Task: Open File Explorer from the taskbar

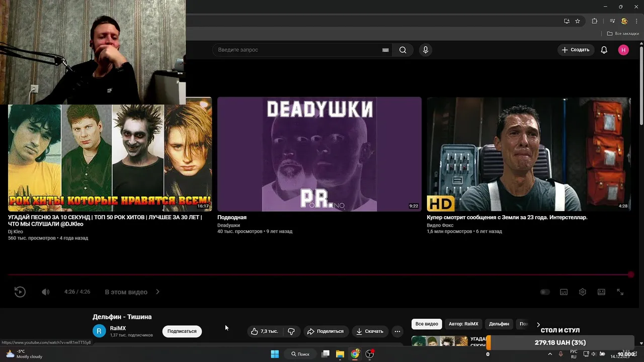Action: point(340,354)
